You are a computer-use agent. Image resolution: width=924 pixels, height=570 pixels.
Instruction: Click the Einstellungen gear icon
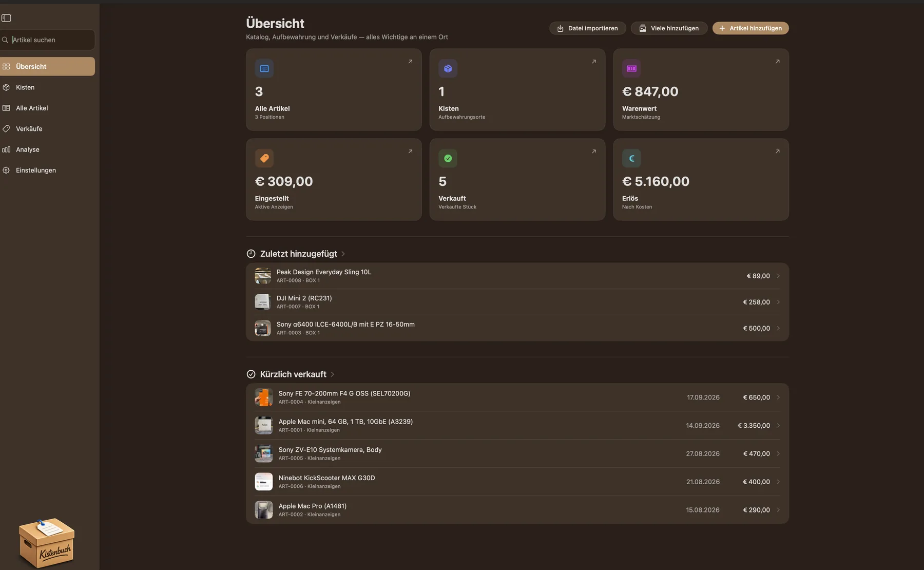click(x=6, y=170)
